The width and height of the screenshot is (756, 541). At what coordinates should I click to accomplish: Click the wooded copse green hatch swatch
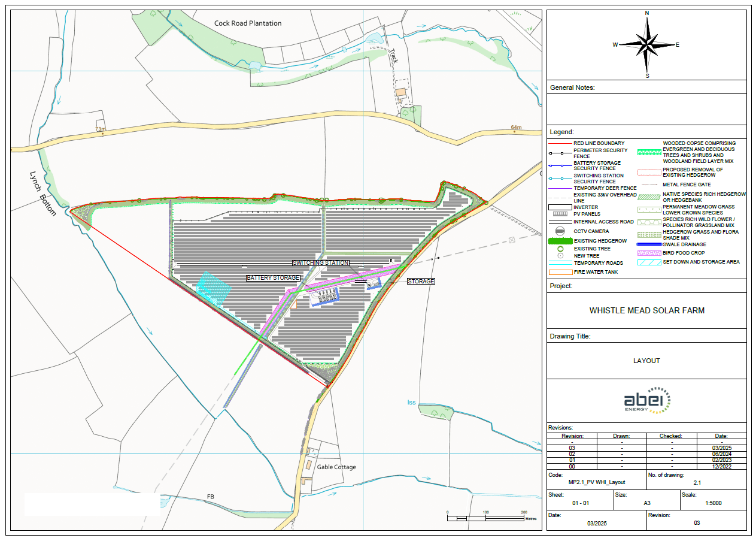(649, 152)
